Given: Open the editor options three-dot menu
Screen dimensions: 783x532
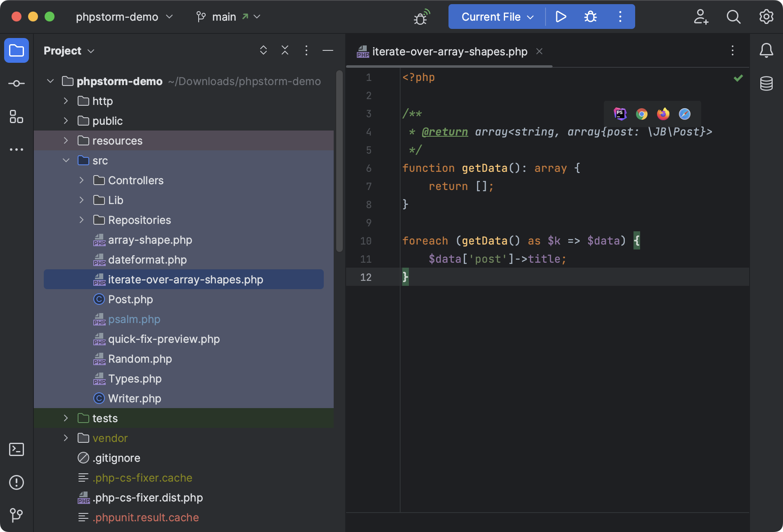Looking at the screenshot, I should click(732, 51).
